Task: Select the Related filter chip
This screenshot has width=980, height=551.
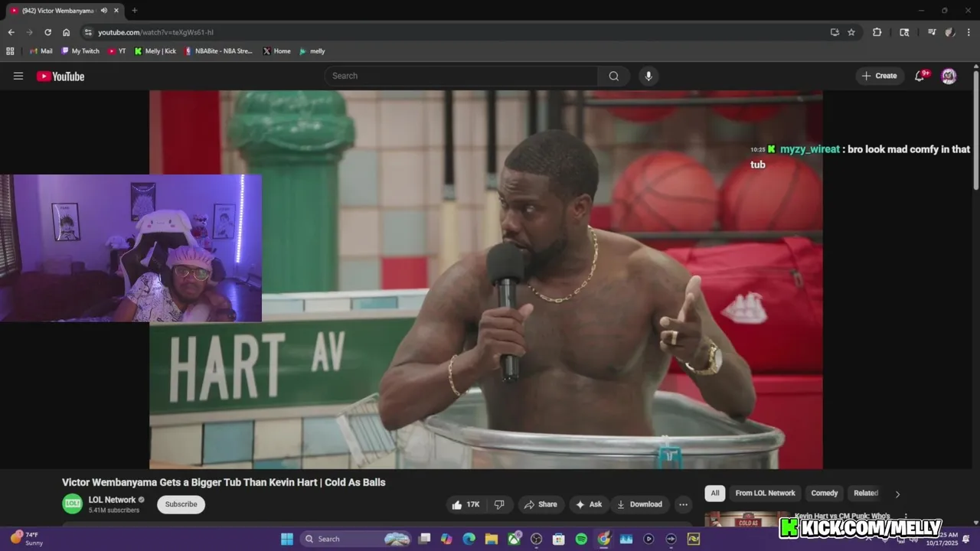Action: coord(866,493)
